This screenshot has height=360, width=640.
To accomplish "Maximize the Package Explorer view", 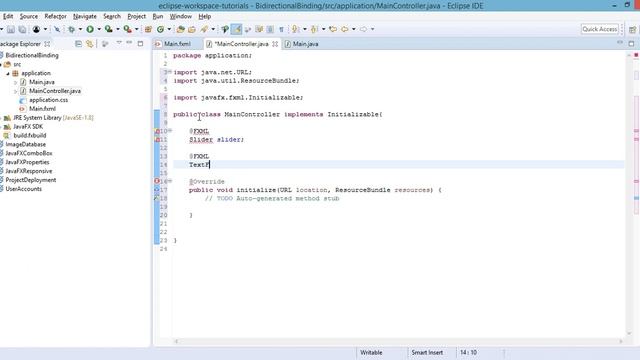I will coord(140,44).
